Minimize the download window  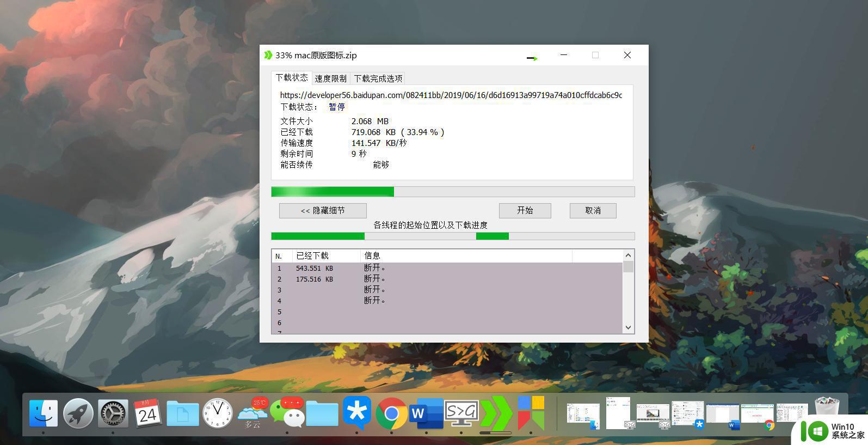point(564,55)
